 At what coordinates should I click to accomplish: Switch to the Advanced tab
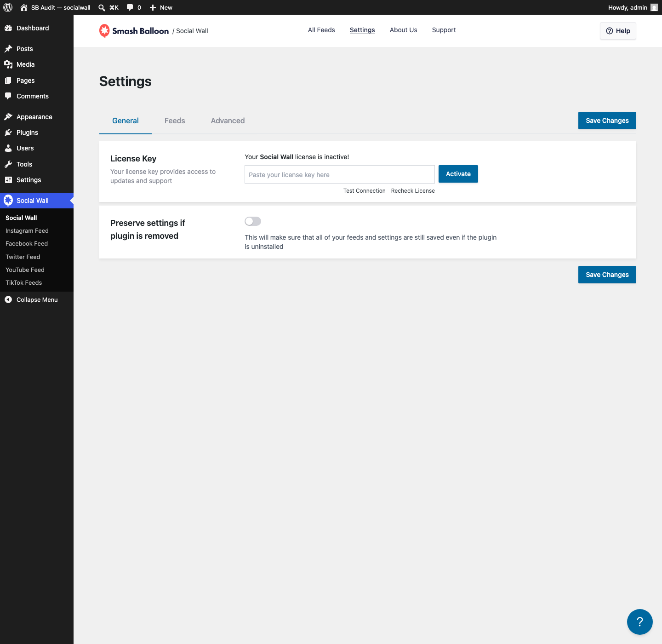click(x=228, y=121)
